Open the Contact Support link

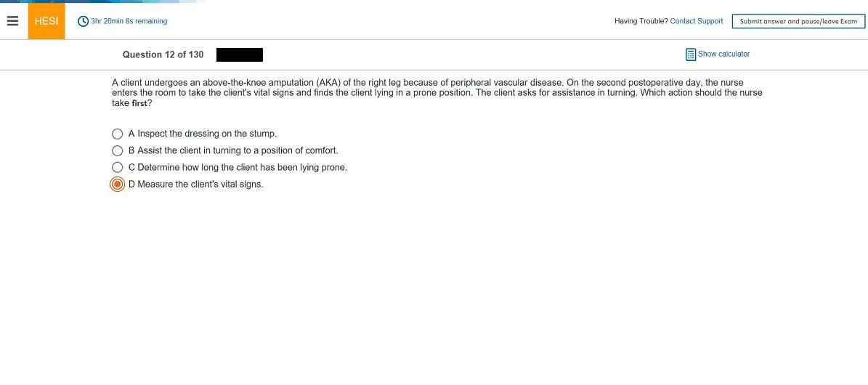click(696, 21)
